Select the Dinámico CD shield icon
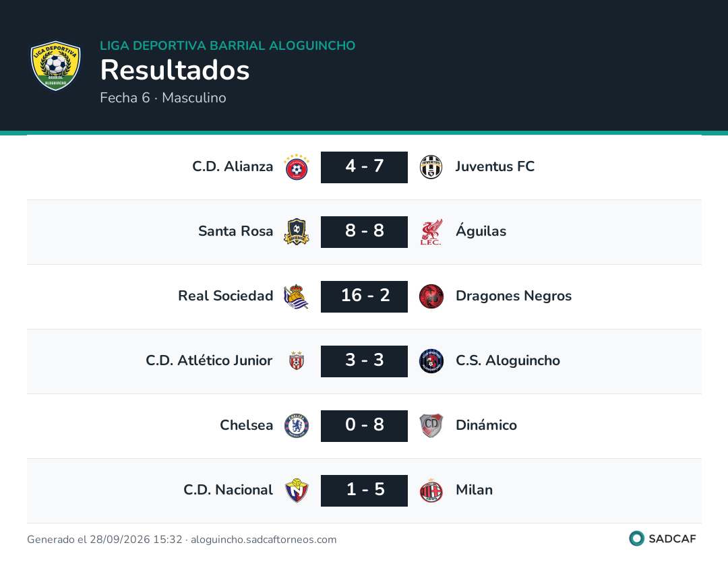 pos(431,426)
